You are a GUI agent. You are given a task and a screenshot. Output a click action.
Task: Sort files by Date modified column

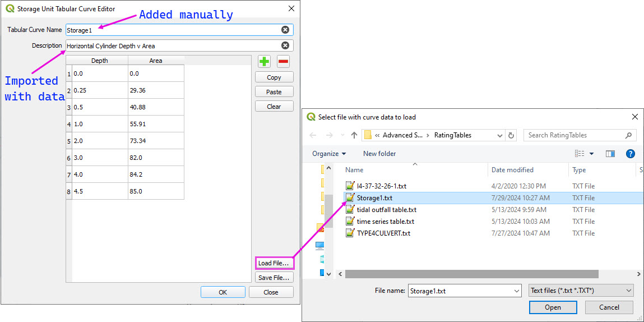tap(512, 170)
